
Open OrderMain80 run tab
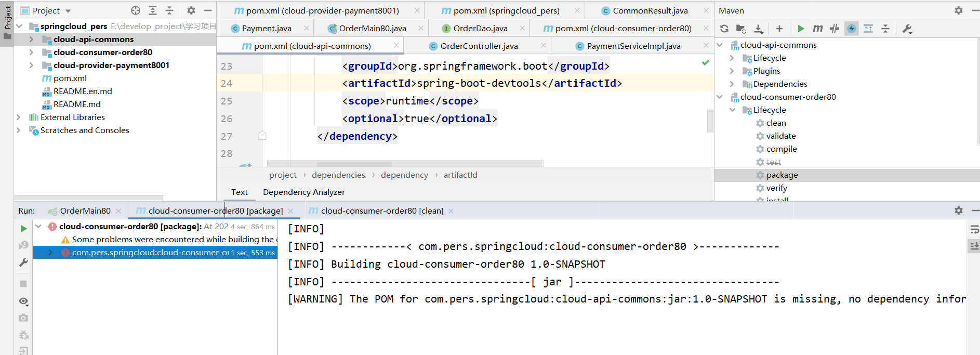point(85,211)
